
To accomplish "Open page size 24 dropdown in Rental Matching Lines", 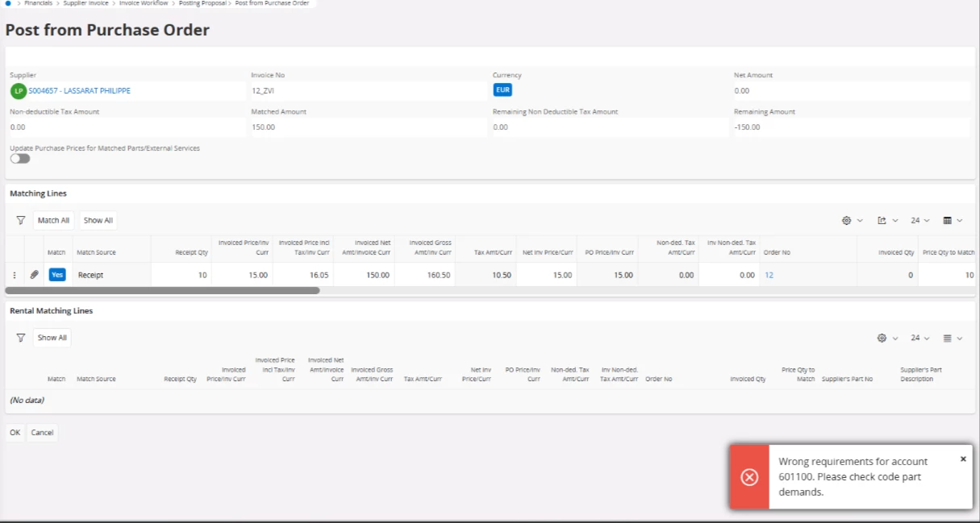I will (920, 338).
